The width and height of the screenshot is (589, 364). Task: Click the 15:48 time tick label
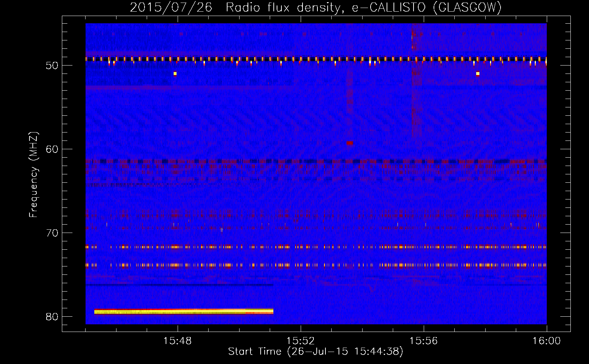(x=177, y=341)
